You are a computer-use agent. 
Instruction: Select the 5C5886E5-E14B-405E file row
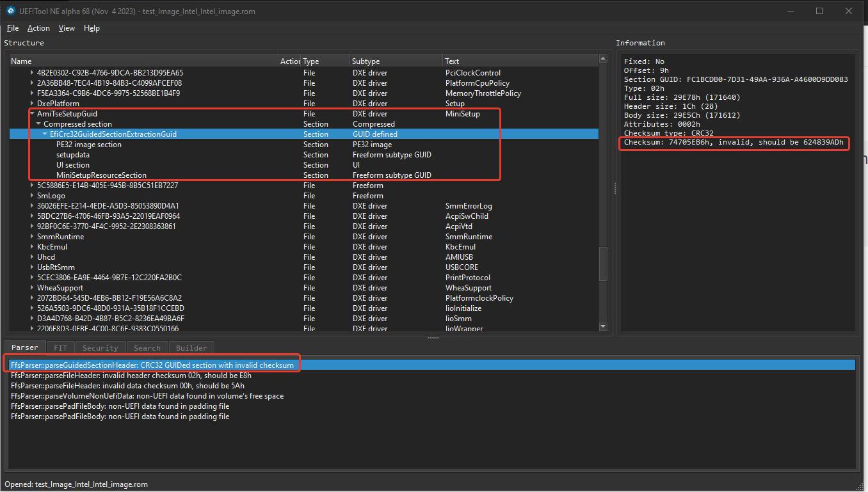tap(304, 186)
